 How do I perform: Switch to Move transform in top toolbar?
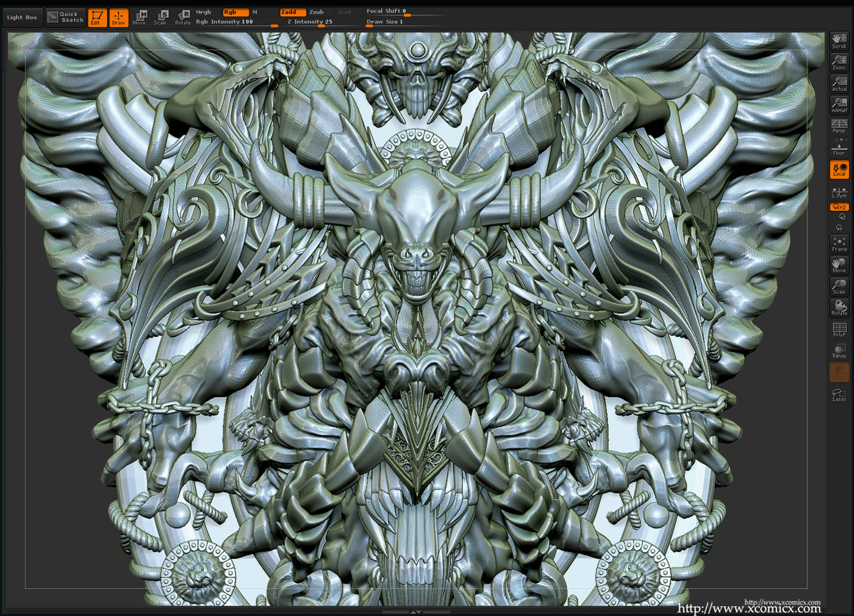click(x=140, y=18)
